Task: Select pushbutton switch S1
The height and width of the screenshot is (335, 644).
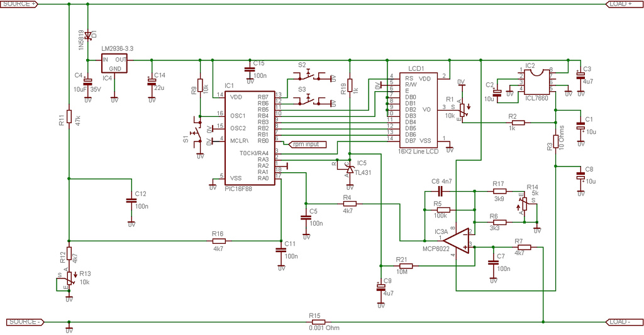Action: (197, 132)
